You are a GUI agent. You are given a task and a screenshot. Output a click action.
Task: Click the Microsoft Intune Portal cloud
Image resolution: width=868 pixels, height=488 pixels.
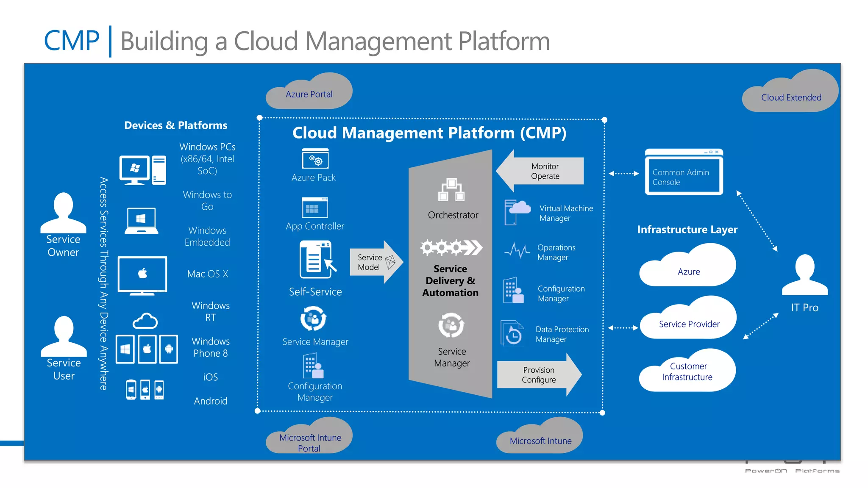point(310,440)
